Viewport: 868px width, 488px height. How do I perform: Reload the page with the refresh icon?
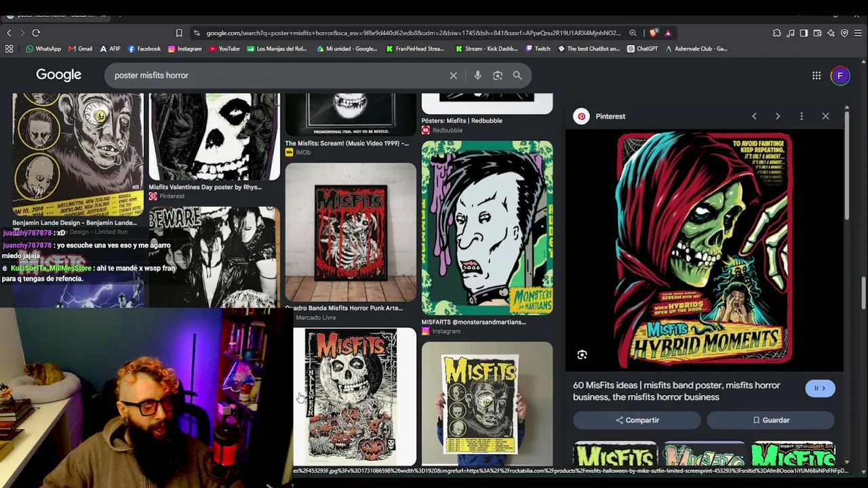point(36,33)
